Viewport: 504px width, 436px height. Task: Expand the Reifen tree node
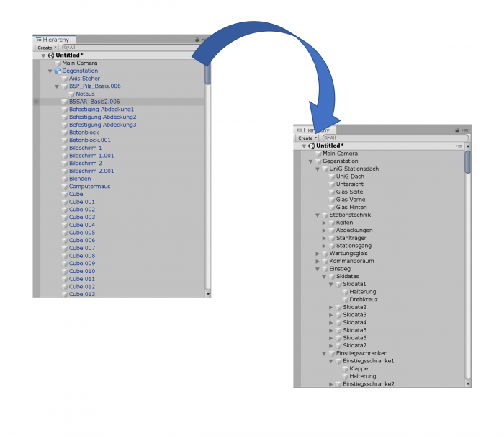click(x=324, y=223)
